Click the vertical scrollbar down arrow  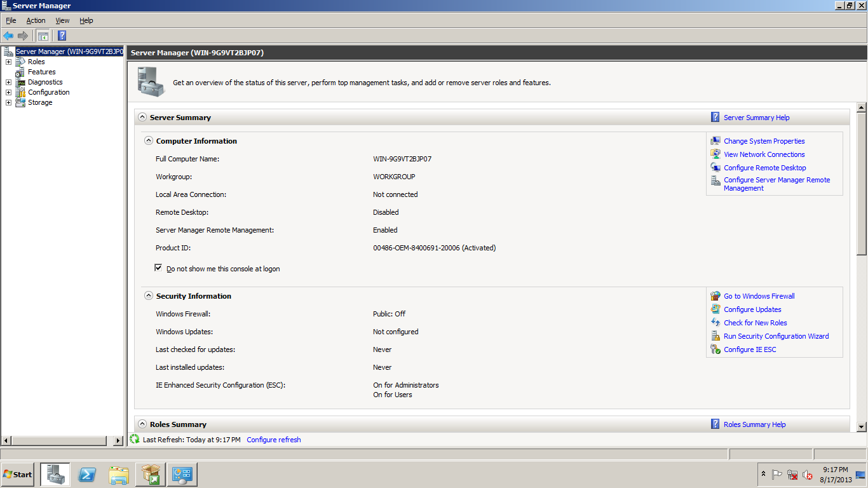point(862,427)
